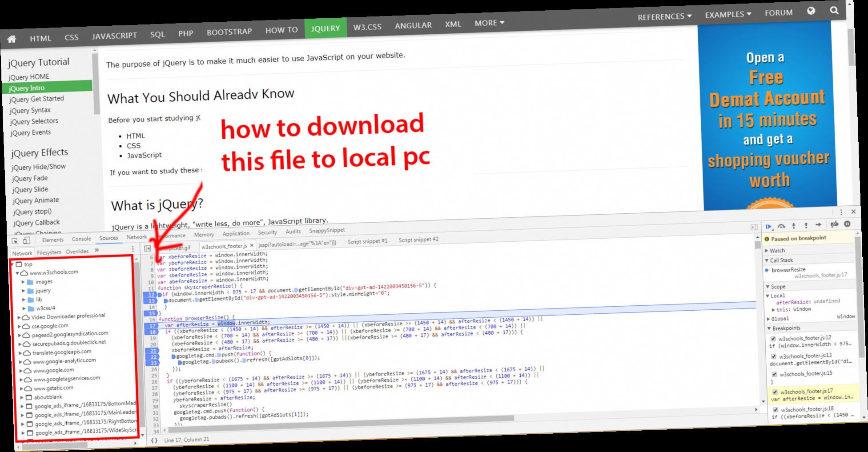Pretty-print the code with braces icon
Image resolution: width=868 pixels, height=452 pixels.
(154, 440)
